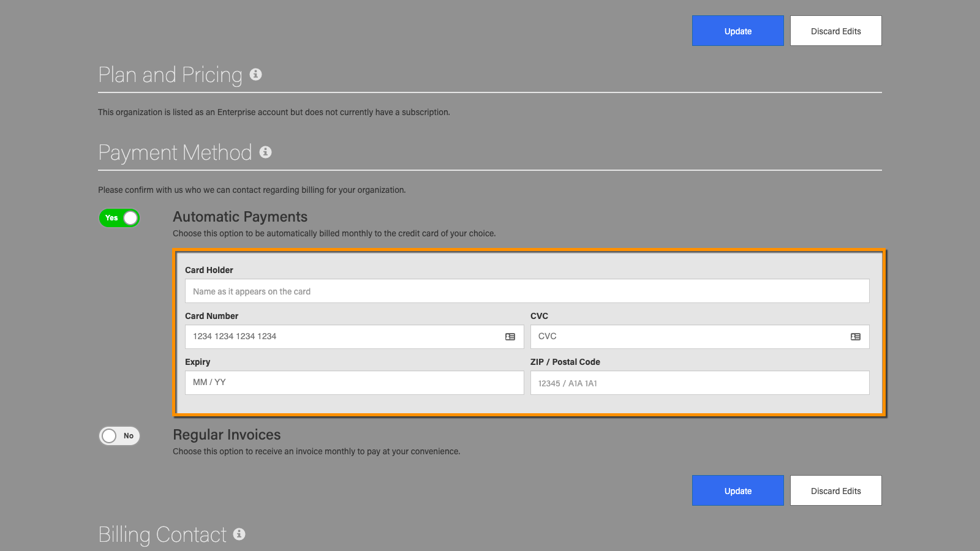Viewport: 980px width, 551px height.
Task: Click the info icon beside Billing Contact
Action: pyautogui.click(x=239, y=534)
